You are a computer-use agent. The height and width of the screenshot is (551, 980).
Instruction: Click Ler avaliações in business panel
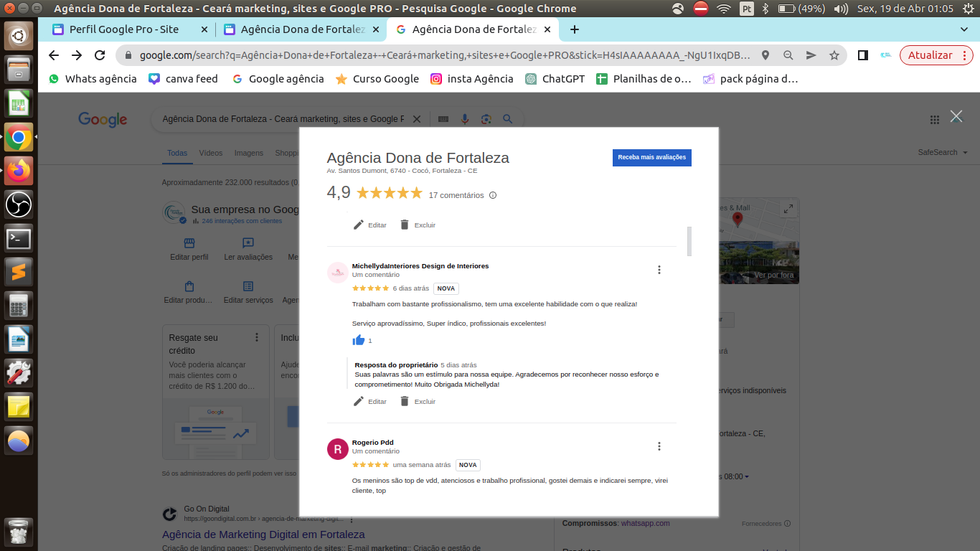coord(248,250)
